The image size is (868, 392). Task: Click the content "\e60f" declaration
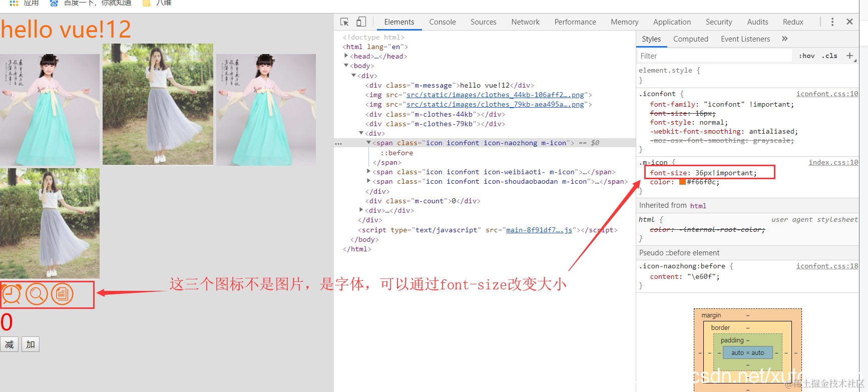(x=685, y=276)
